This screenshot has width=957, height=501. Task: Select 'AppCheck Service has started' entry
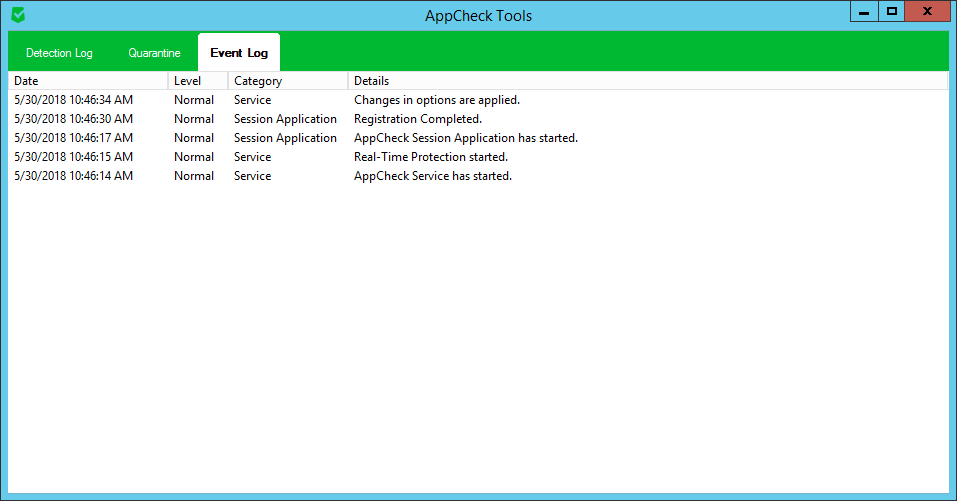pyautogui.click(x=433, y=176)
